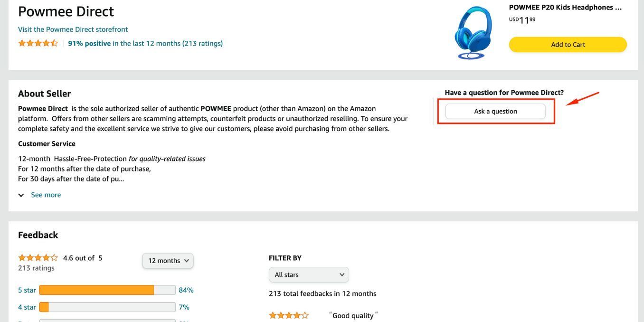Expand See more in About Seller
This screenshot has height=322, width=644.
pos(46,195)
